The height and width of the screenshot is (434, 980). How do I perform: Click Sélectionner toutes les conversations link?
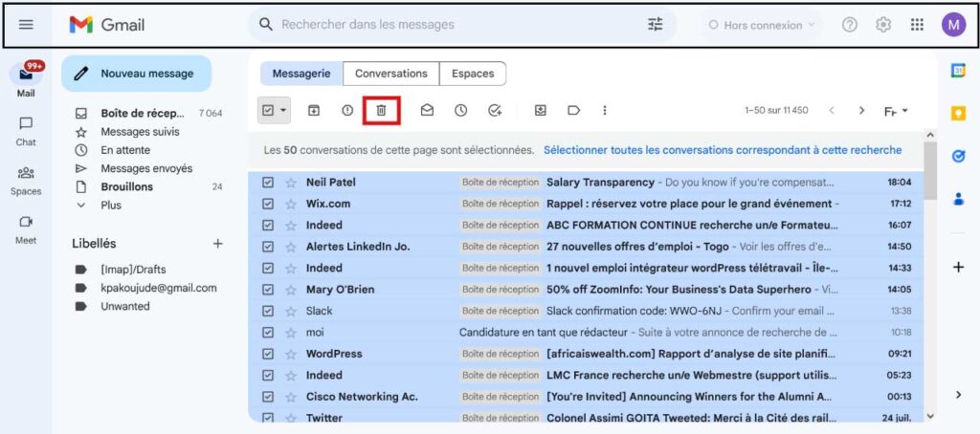coord(723,150)
